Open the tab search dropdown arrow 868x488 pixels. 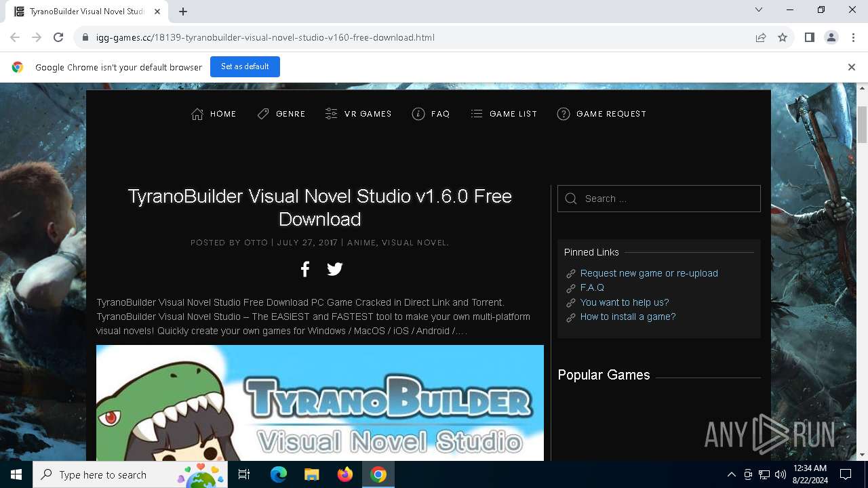pos(759,9)
